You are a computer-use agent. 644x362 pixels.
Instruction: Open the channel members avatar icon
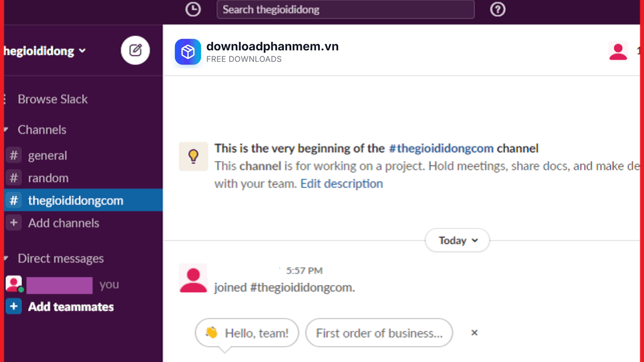[618, 51]
